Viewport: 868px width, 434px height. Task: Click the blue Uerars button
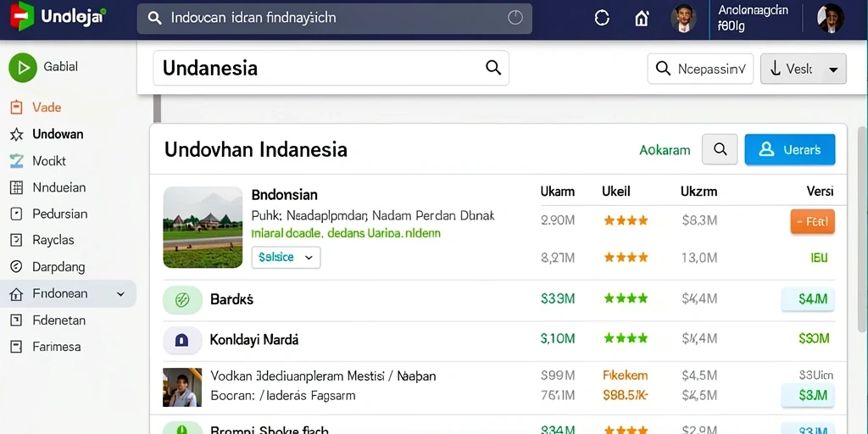pyautogui.click(x=790, y=149)
